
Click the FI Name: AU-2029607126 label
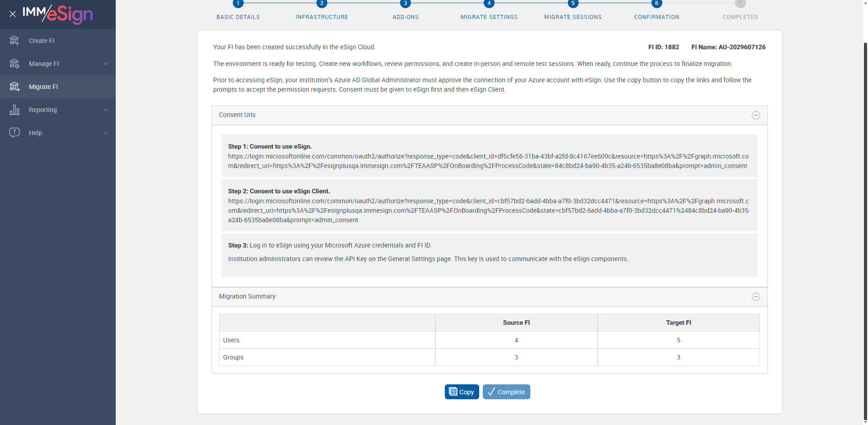(x=729, y=47)
